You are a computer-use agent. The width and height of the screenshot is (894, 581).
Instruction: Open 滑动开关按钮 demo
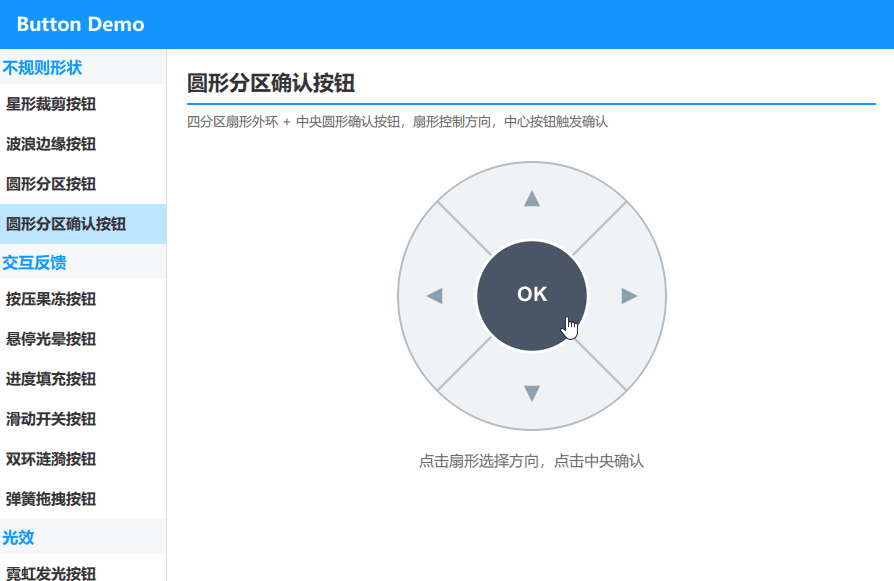83,419
